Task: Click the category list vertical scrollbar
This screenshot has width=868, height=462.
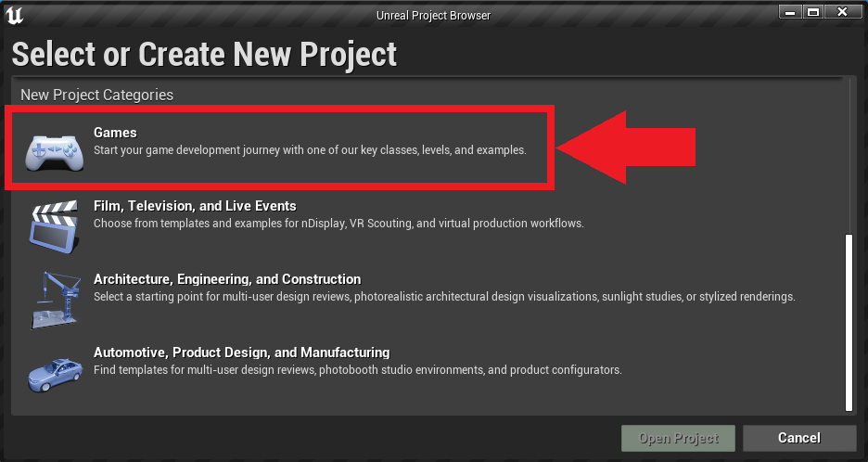Action: [x=849, y=323]
